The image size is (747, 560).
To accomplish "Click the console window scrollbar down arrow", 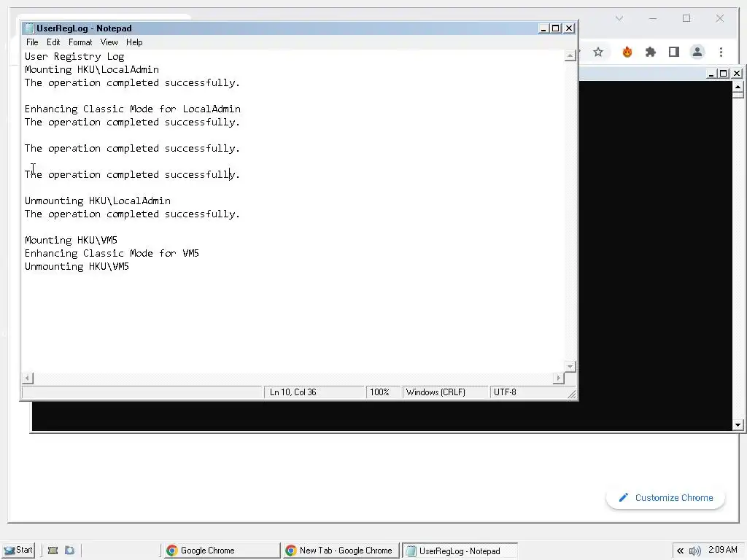I will pos(738,425).
